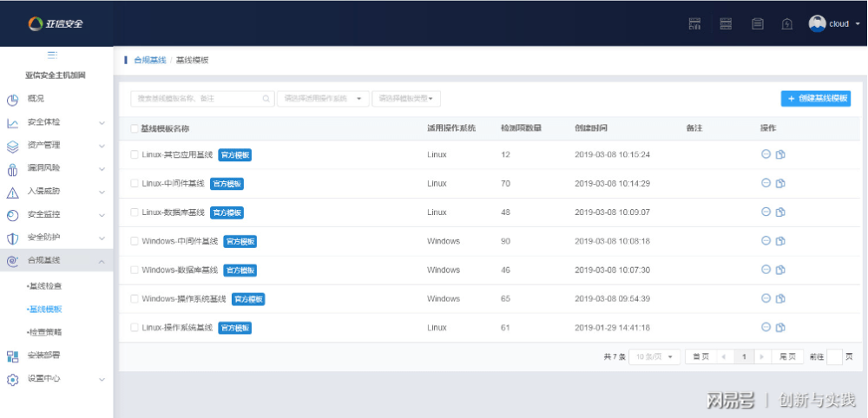Copy the Windows-数据库基线 template
The height and width of the screenshot is (418, 868).
[780, 270]
